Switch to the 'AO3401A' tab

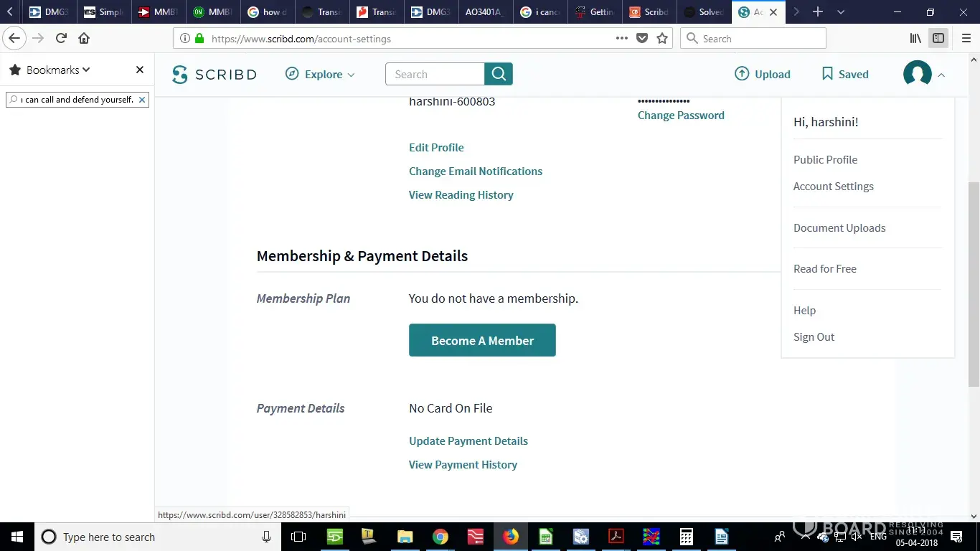point(486,12)
